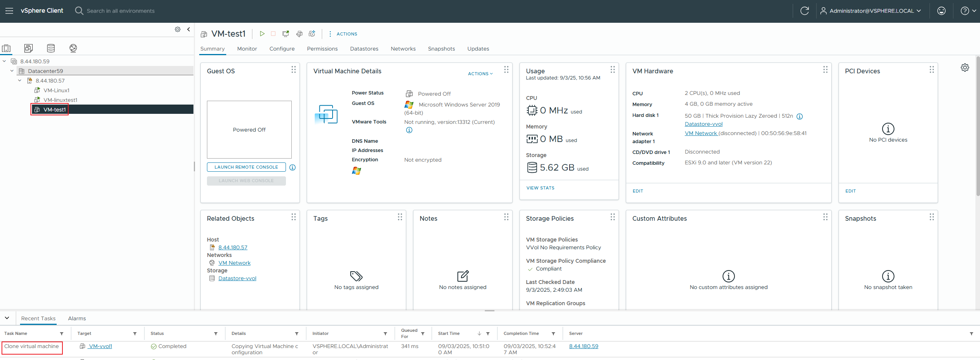Click the Snapshots card drag handle
This screenshot has height=360, width=980.
click(x=932, y=216)
